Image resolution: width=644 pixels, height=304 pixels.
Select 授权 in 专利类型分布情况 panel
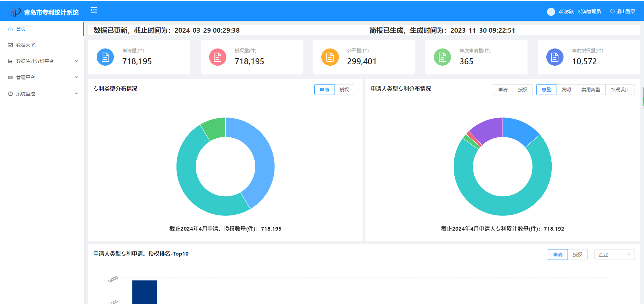coord(344,90)
